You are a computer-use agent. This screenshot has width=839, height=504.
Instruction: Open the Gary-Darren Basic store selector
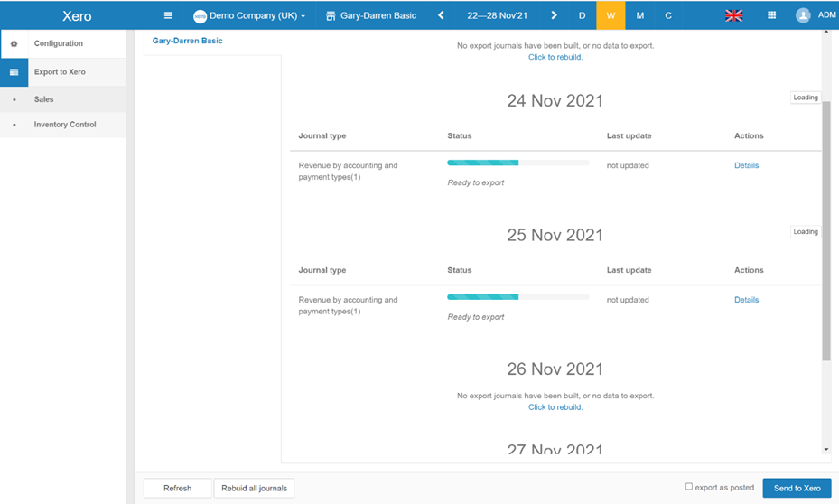pos(371,15)
